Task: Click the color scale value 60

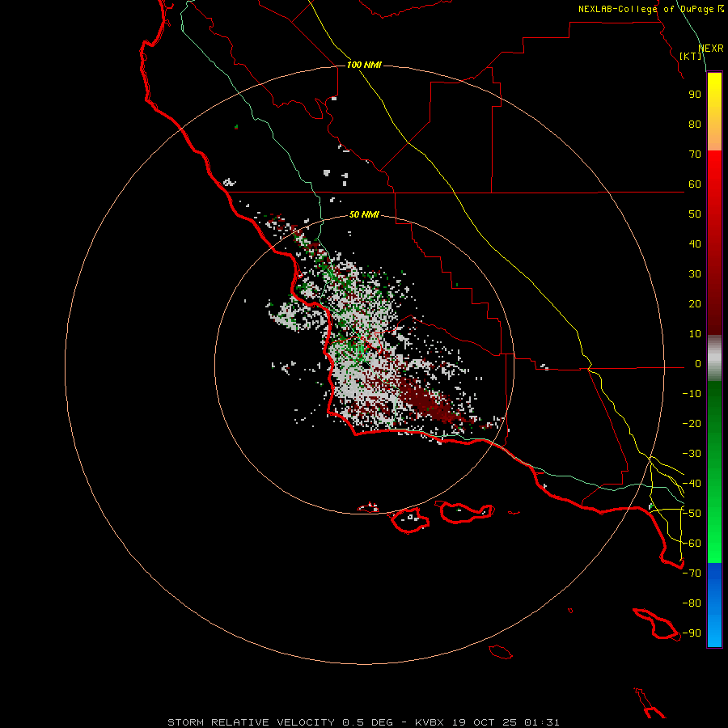Action: [695, 184]
